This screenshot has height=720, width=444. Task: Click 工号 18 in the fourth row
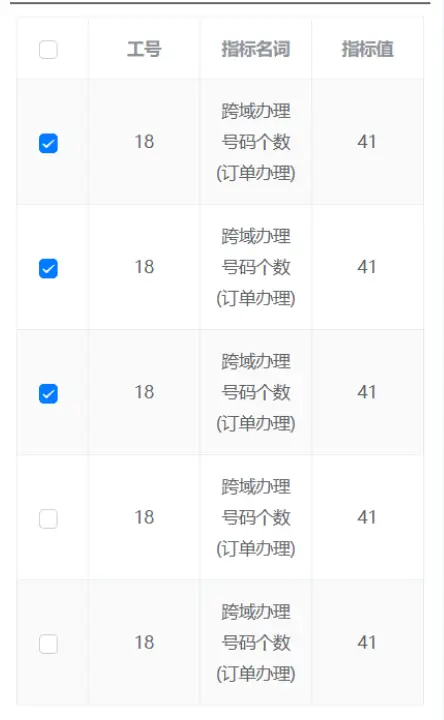coord(144,518)
